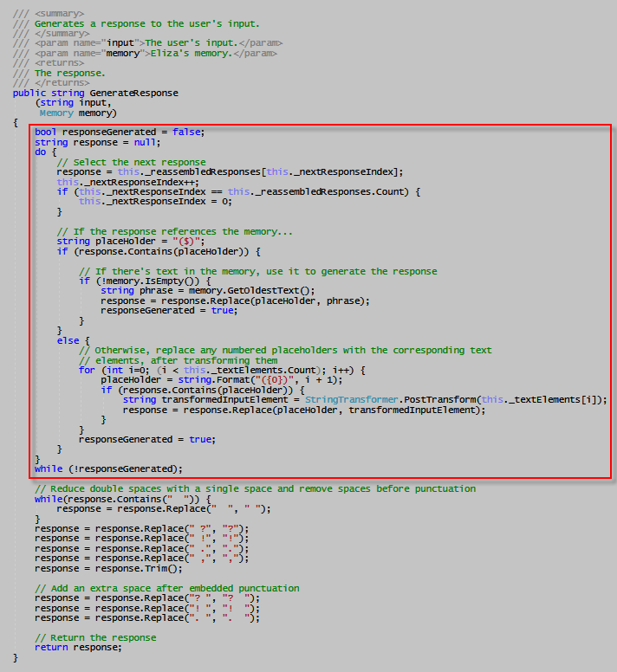The height and width of the screenshot is (672, 617).
Task: Click the line "if (!memory.IsEmpty()) {"
Action: pyautogui.click(x=145, y=281)
